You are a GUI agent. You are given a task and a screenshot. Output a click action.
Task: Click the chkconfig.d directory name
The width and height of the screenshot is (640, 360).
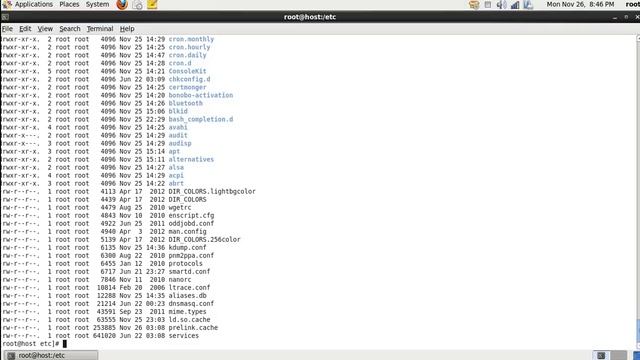[189, 79]
